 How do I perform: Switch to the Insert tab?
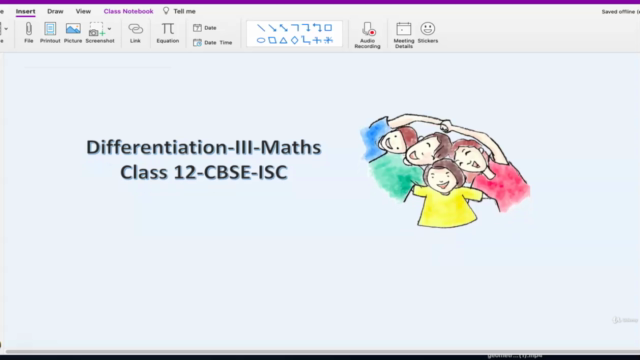pyautogui.click(x=25, y=11)
